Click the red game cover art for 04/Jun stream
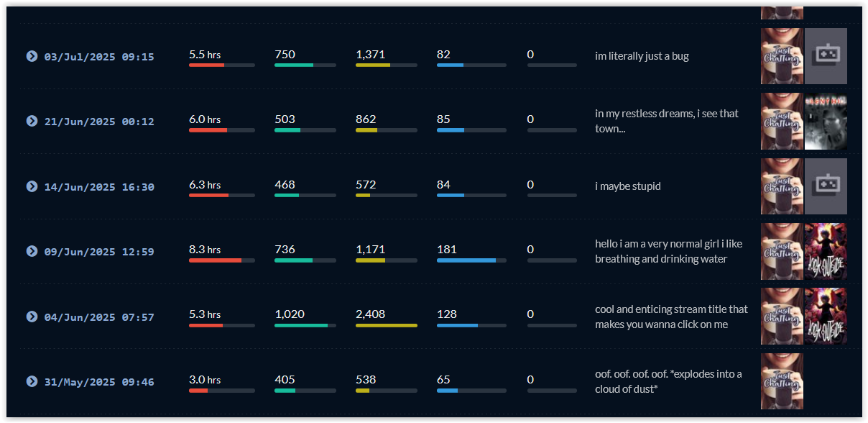Viewport: 868px width, 423px height. click(x=826, y=317)
